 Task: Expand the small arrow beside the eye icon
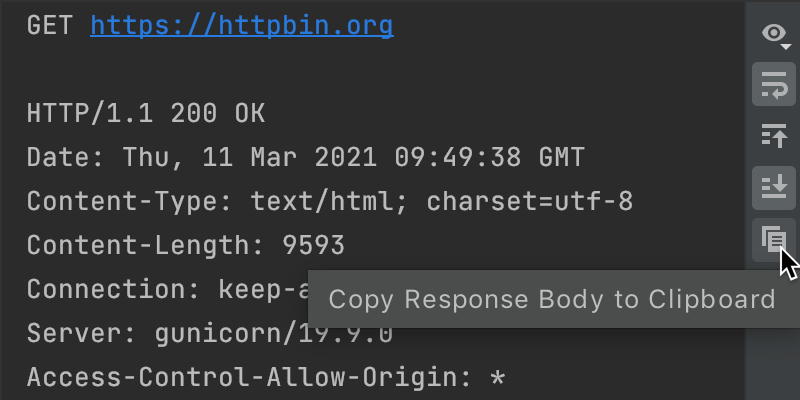point(786,47)
